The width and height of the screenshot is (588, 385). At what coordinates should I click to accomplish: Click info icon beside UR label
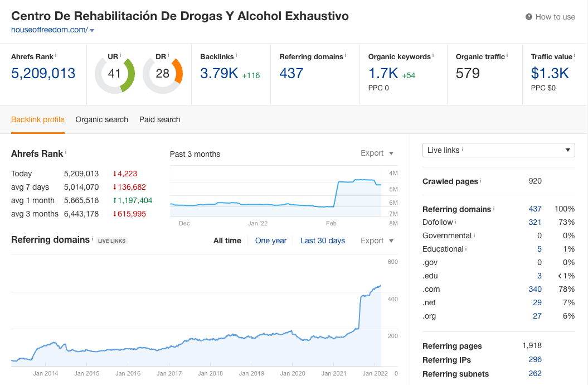120,55
